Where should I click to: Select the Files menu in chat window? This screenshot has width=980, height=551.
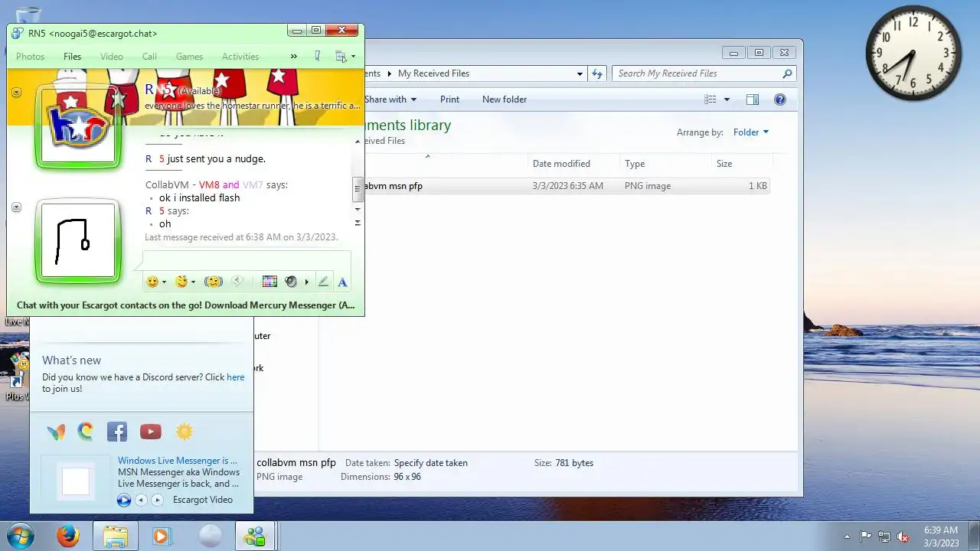(x=72, y=57)
